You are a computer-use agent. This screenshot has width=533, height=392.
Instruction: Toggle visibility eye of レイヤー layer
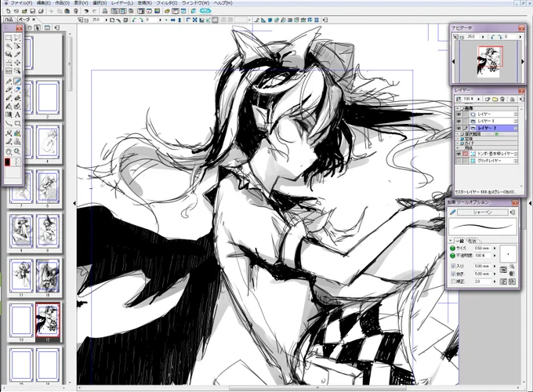tap(459, 114)
